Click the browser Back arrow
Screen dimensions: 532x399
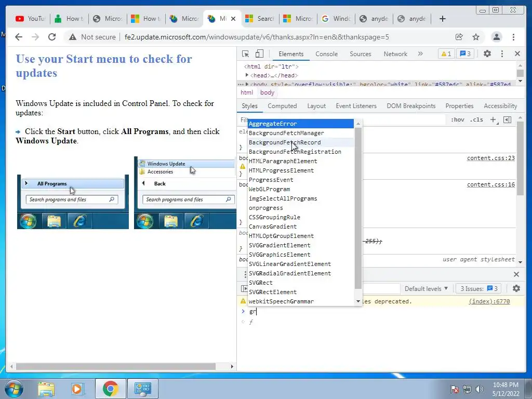(19, 37)
